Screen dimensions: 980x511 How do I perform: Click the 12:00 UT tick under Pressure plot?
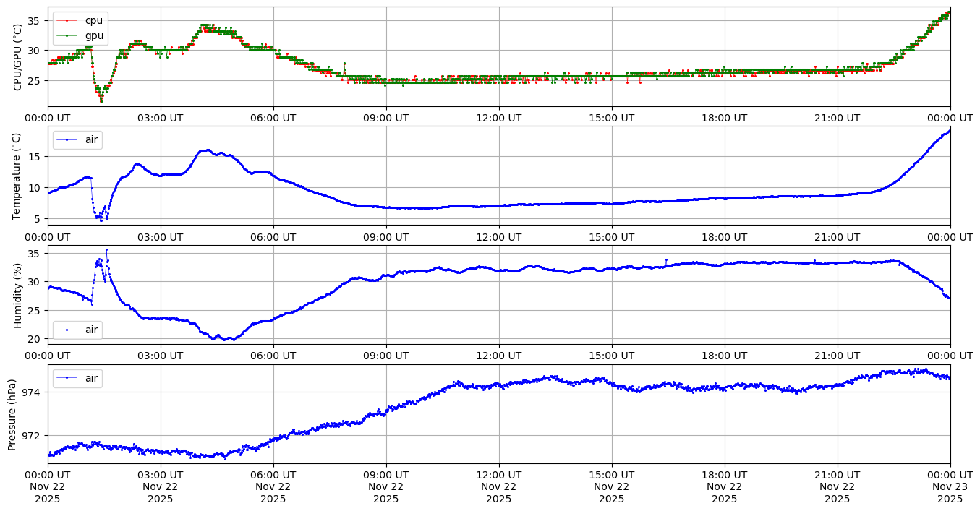click(498, 475)
